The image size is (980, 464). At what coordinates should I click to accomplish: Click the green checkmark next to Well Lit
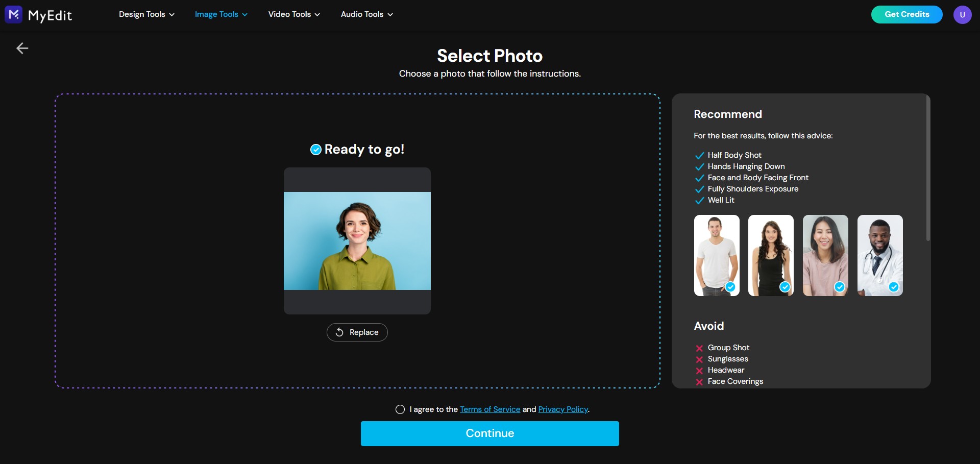(699, 201)
